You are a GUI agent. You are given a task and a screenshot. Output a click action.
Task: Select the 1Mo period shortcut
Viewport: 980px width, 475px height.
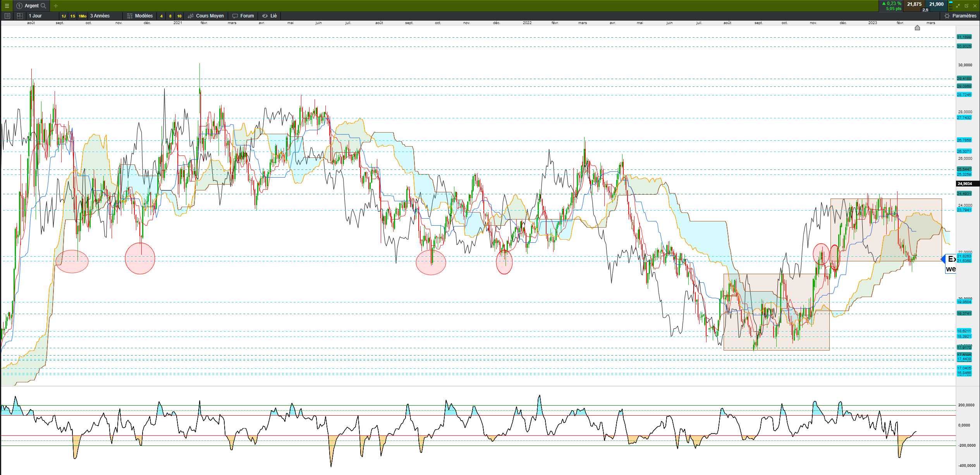coord(83,16)
